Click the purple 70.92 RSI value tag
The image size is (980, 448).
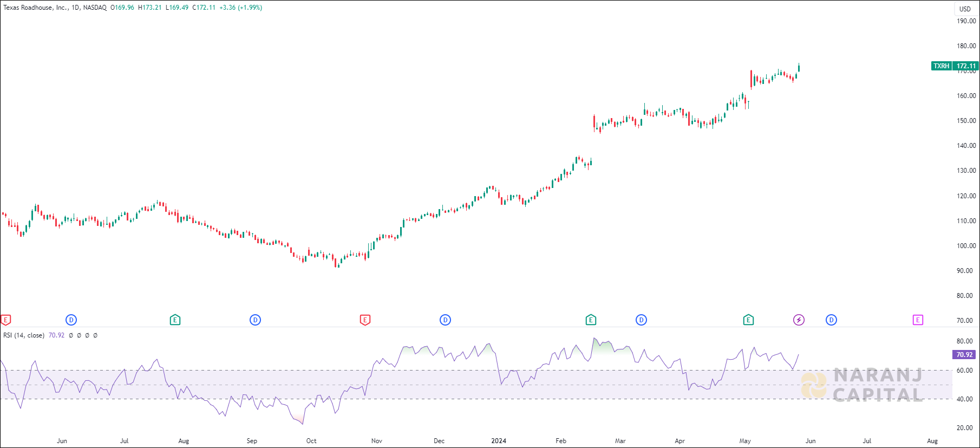[x=964, y=355]
